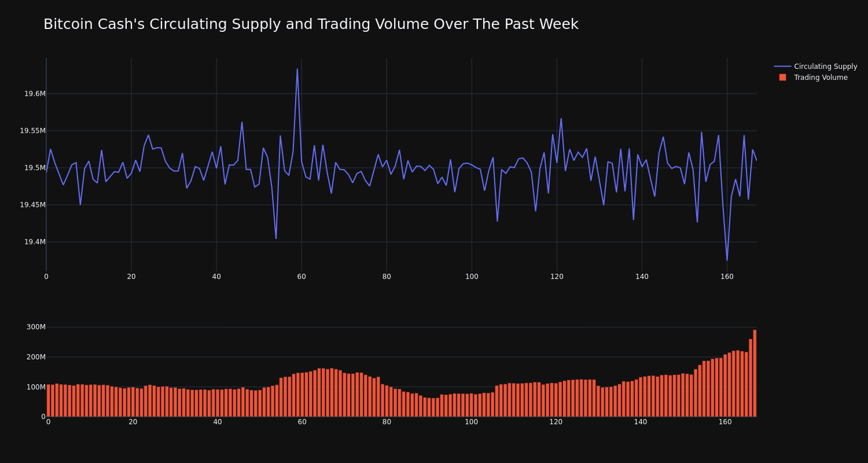Click the 19.4M y-axis label
This screenshot has height=463, width=868.
[35, 242]
